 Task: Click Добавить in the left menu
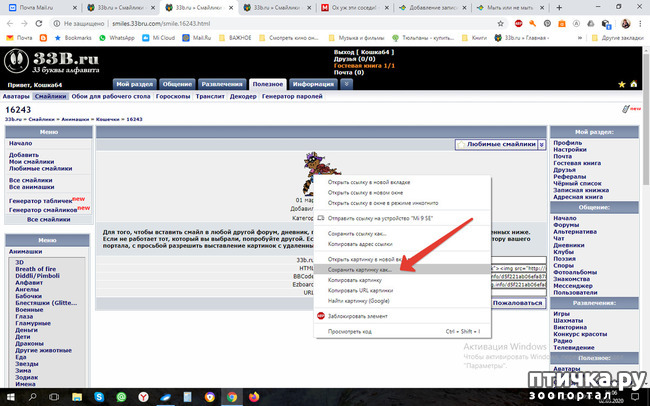tap(24, 155)
